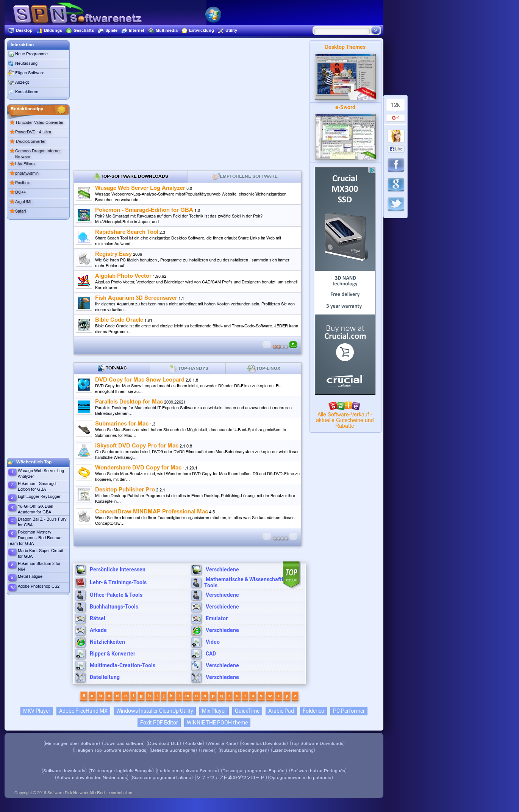Click in the search input field
519x812 pixels.
click(x=342, y=31)
